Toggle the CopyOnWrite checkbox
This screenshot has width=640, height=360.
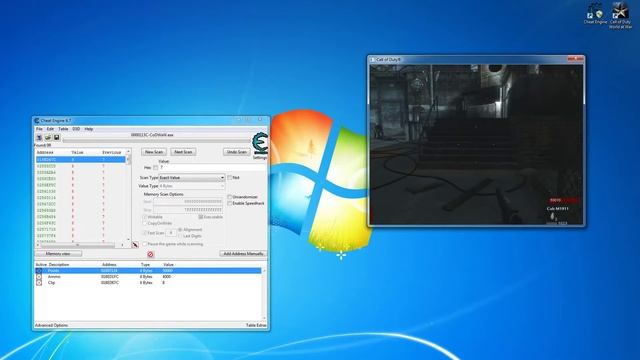coord(144,223)
